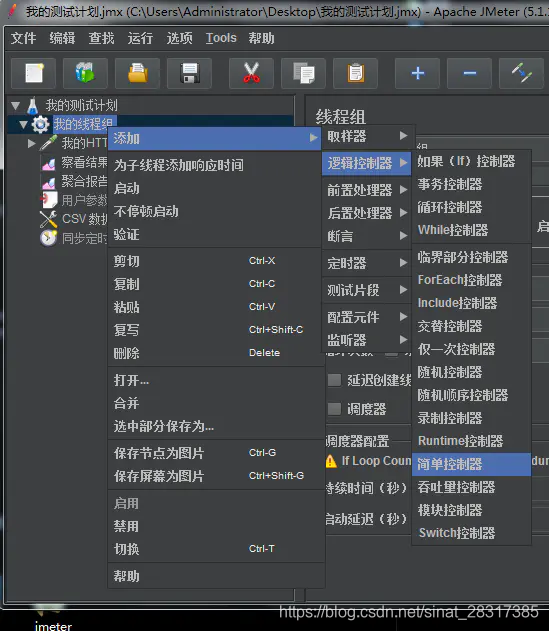Choose Switch控制器 from the submenu
Screen dimensions: 549x631
pyautogui.click(x=472, y=533)
